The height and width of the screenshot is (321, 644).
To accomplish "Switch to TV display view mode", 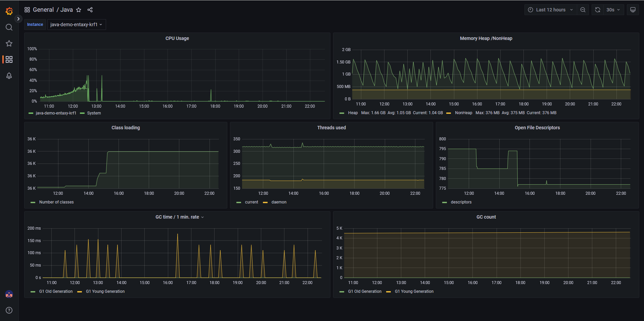I will tap(633, 10).
